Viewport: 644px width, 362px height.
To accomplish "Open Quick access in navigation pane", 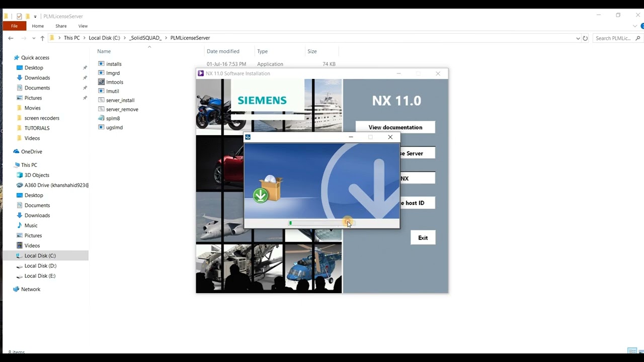I will [x=35, y=57].
